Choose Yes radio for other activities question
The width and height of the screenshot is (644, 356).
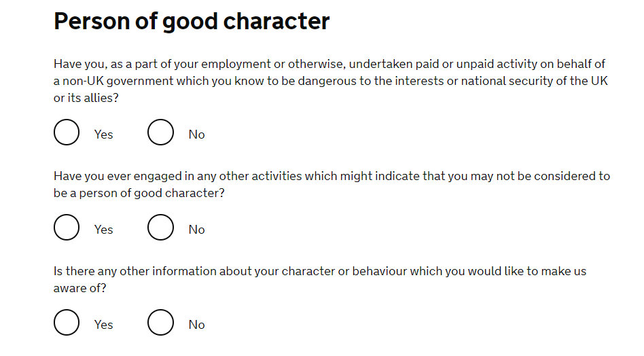tap(67, 228)
